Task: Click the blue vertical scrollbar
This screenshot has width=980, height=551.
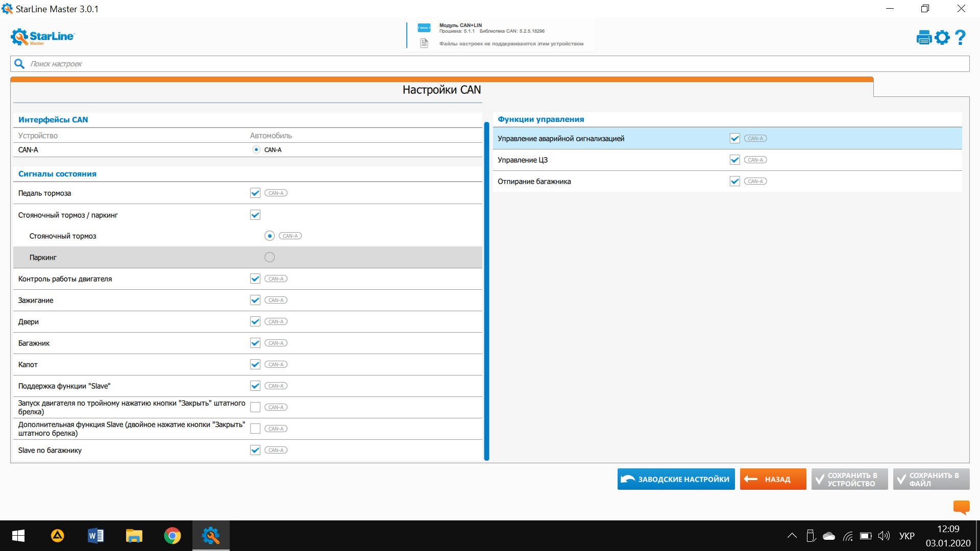Action: tap(486, 291)
